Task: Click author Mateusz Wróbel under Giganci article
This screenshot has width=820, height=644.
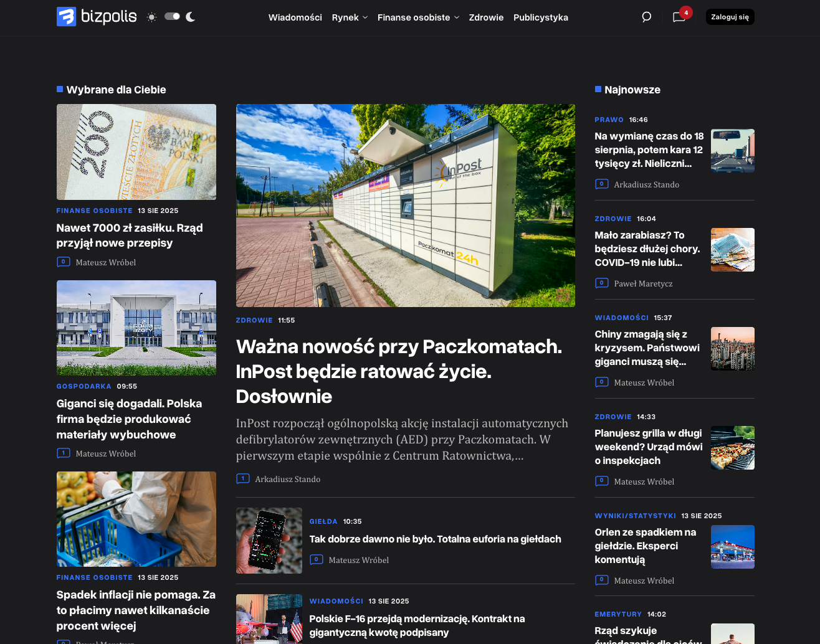Action: (x=106, y=453)
